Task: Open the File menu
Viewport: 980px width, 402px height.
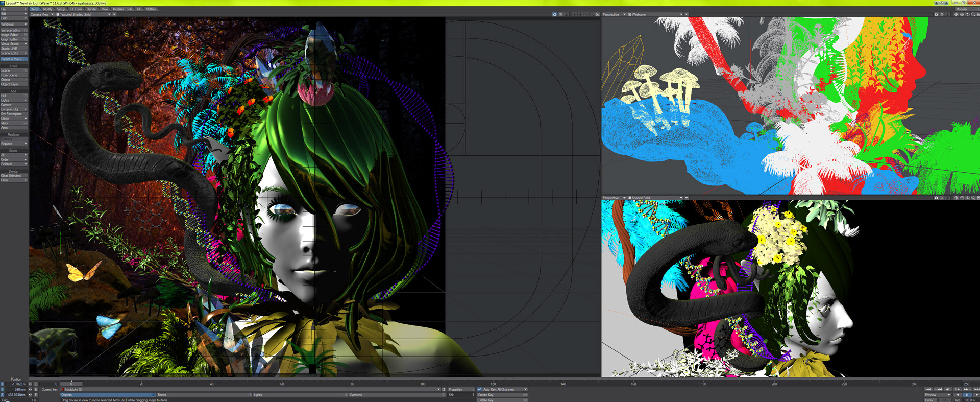Action: pos(14,9)
